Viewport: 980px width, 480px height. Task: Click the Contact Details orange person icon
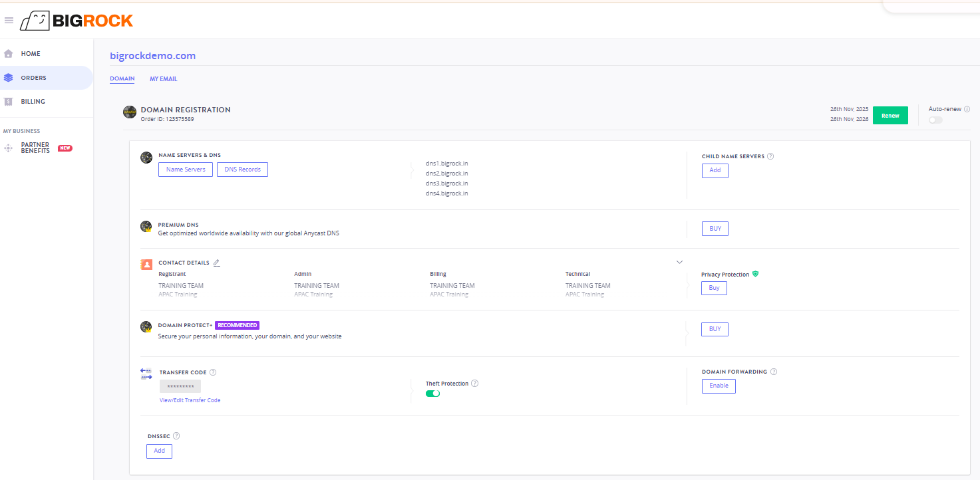(146, 265)
